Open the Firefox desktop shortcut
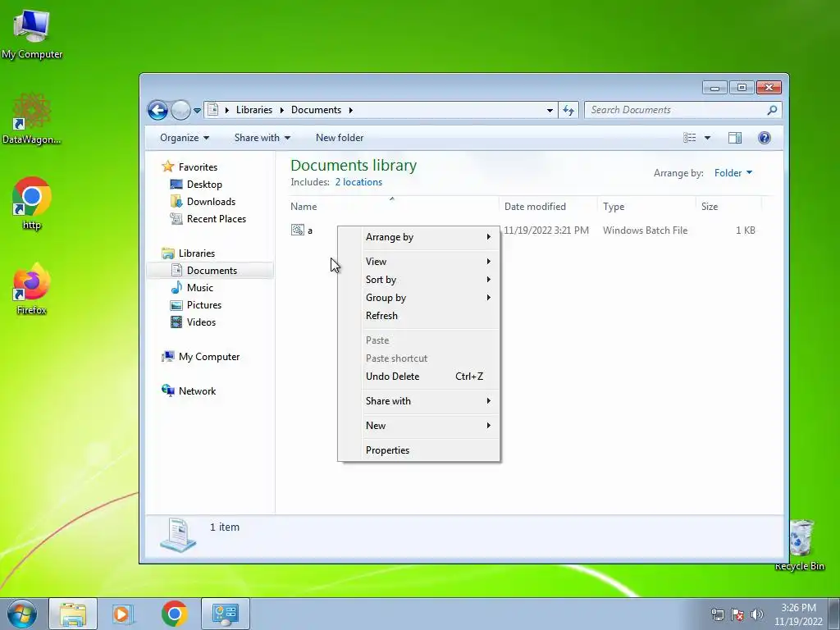This screenshot has width=840, height=630. point(32,290)
